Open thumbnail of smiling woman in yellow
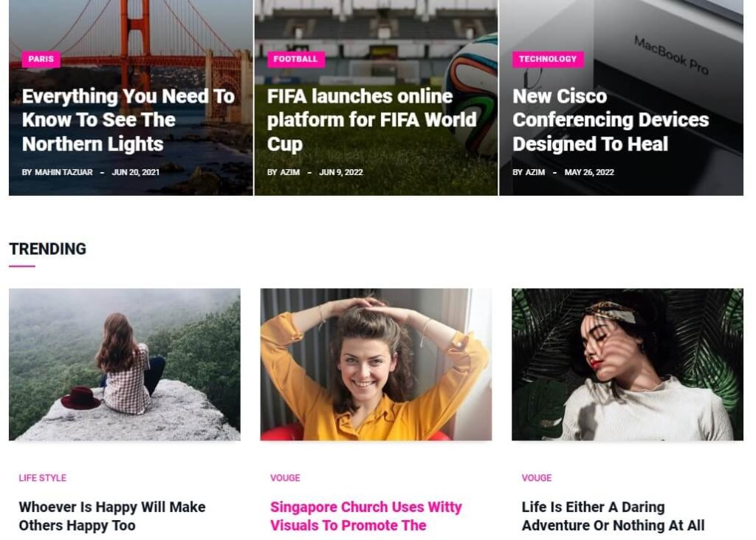The width and height of the screenshot is (756, 540). tap(376, 364)
